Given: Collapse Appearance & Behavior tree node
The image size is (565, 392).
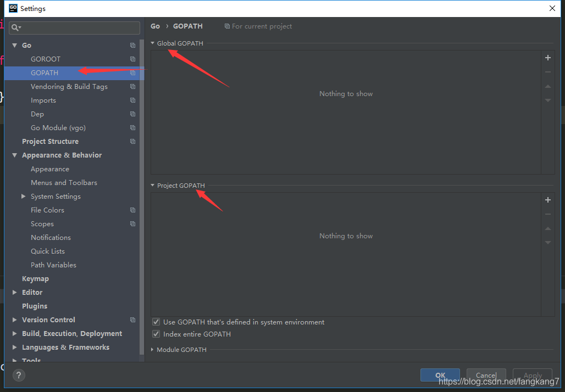Looking at the screenshot, I should pyautogui.click(x=14, y=155).
